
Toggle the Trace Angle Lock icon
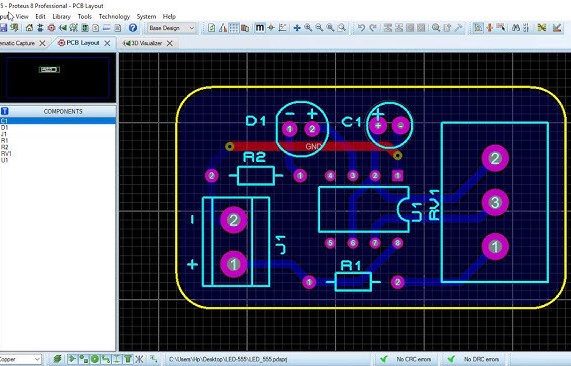coord(478,28)
